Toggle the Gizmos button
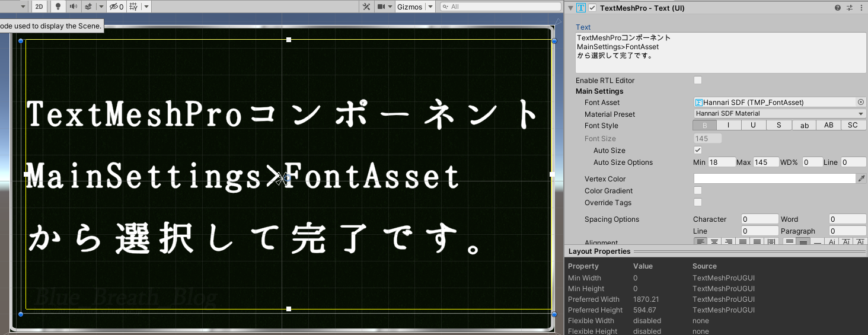The height and width of the screenshot is (335, 868). coord(410,7)
